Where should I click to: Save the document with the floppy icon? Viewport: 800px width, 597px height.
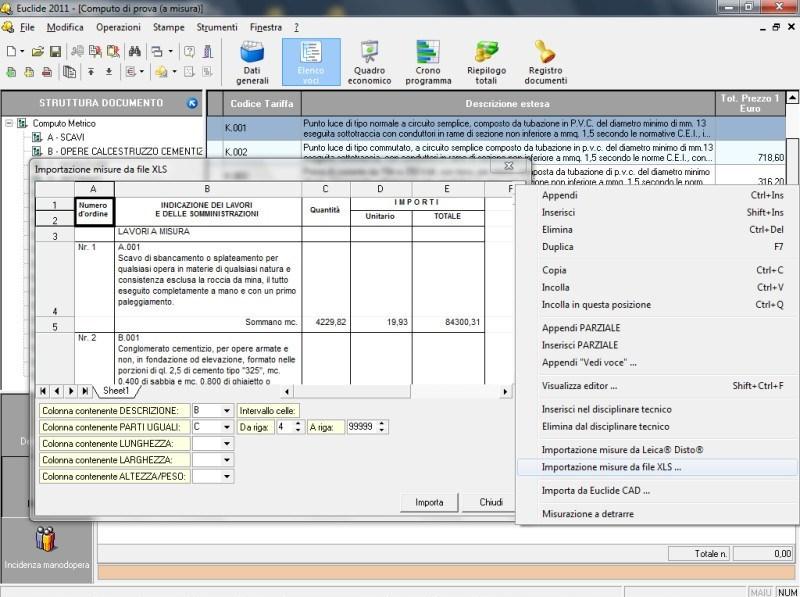point(55,51)
